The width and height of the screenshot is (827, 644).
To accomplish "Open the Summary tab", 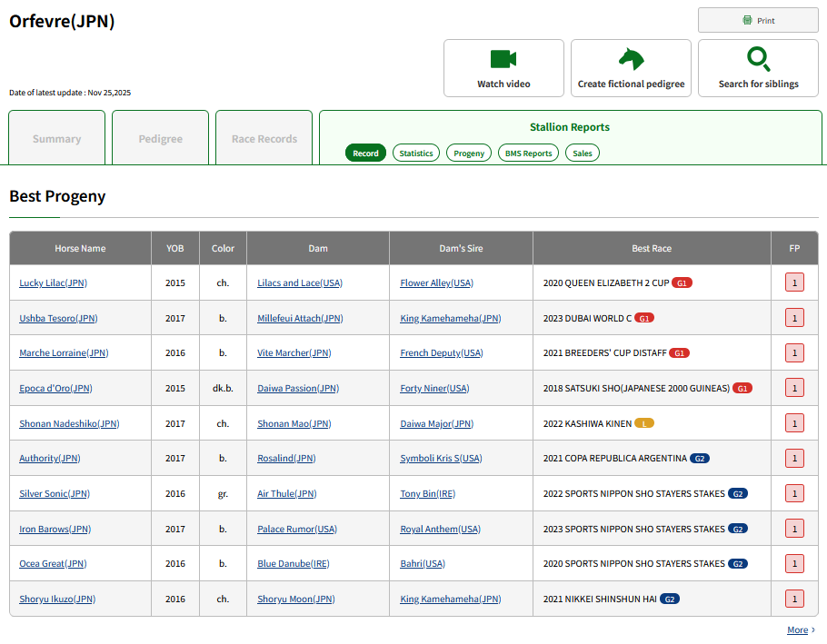I will coord(57,139).
